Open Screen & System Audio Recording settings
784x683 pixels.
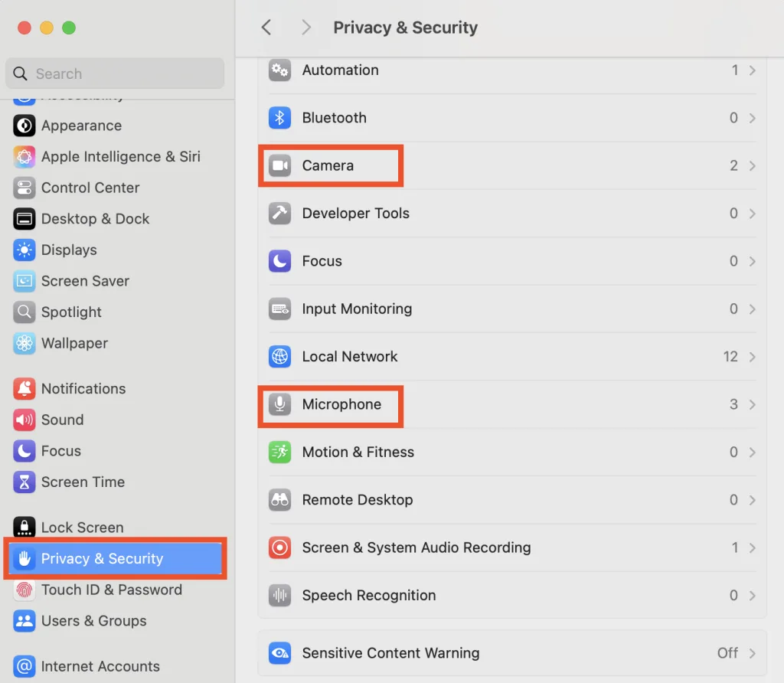tap(512, 547)
